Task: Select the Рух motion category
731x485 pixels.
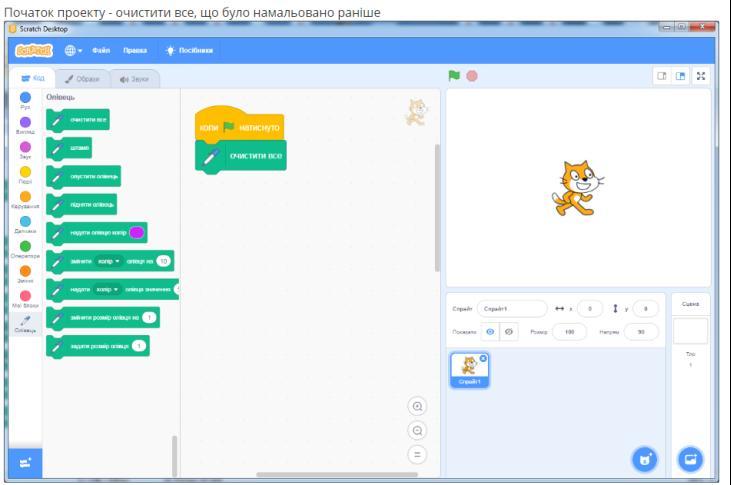Action: tap(25, 100)
